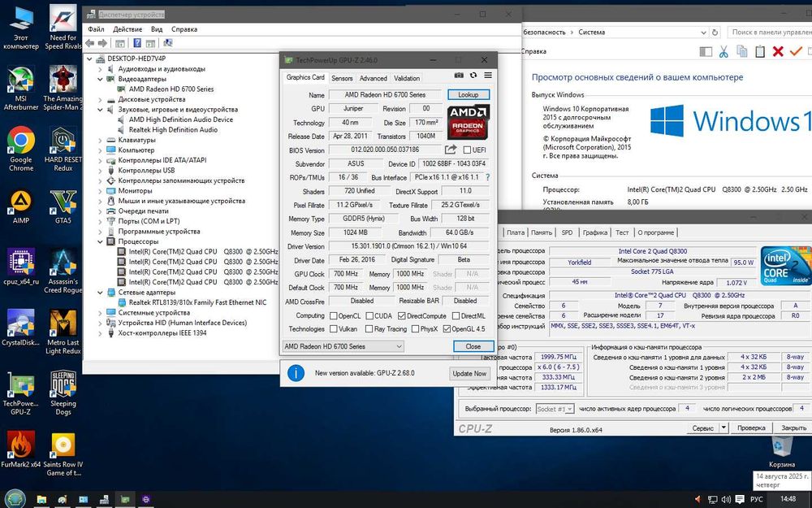
Task: Select the Sleeping Dogs desktop icon
Action: click(63, 393)
